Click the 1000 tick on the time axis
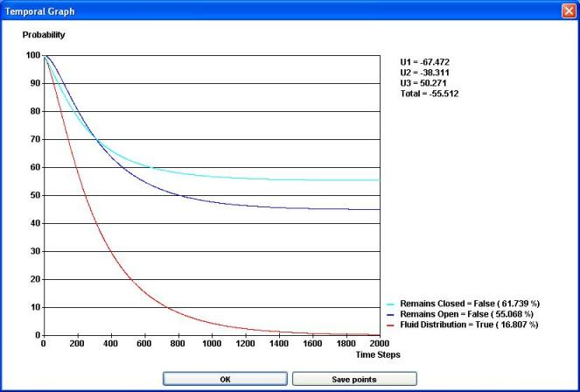Screen dimensions: 580x392 [x=212, y=345]
